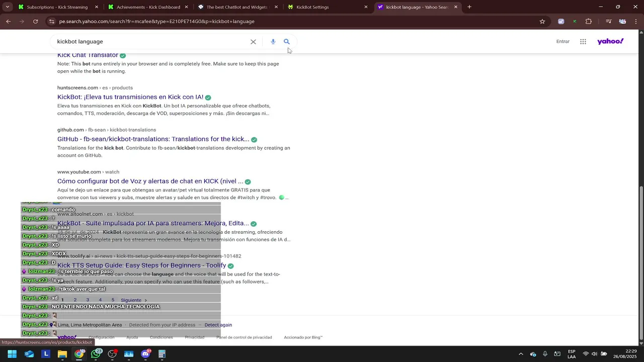Click the taskbar microphone tray icon
Viewport: 644px width, 362px height.
pos(545,354)
